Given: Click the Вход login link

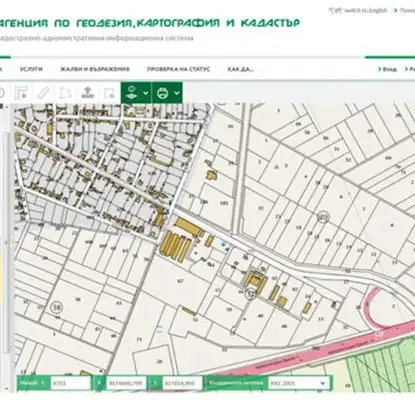Looking at the screenshot, I should [387, 69].
